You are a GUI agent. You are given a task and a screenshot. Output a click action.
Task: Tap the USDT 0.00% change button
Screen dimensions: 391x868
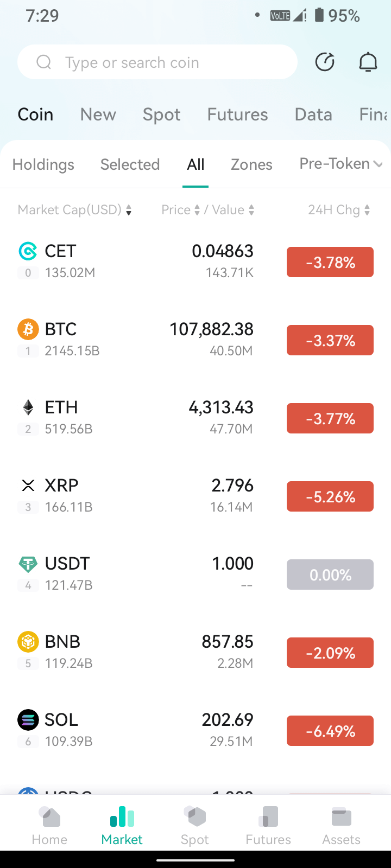(x=330, y=575)
